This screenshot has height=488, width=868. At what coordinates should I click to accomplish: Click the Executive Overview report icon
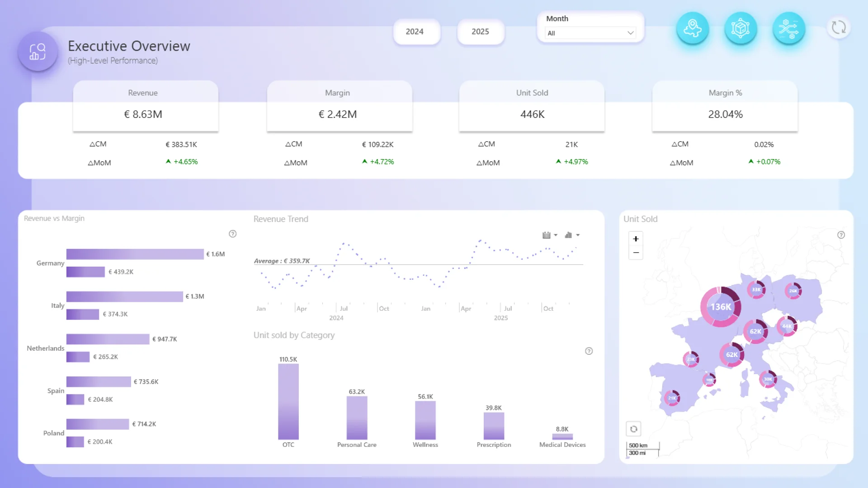(x=38, y=52)
